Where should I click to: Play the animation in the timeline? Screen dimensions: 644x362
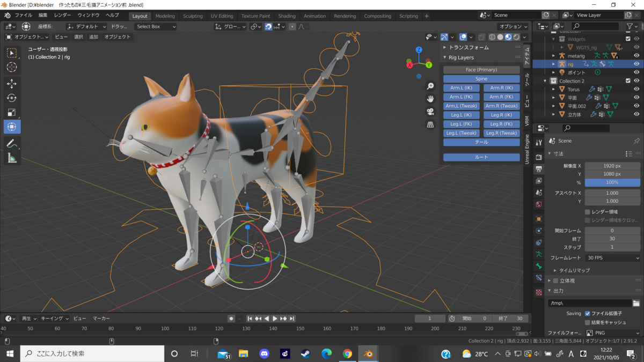(x=275, y=319)
